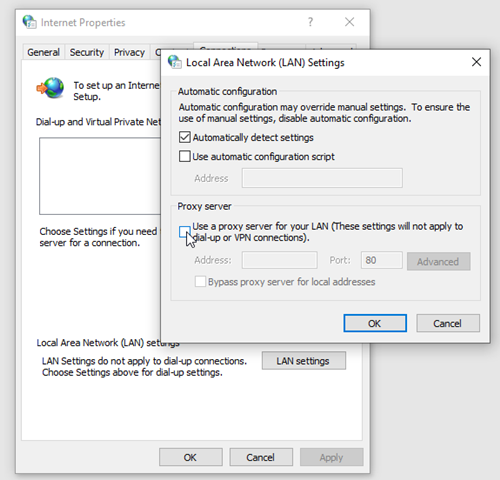Confirm LAN settings with OK
Screen dimensions: 500x480
point(375,323)
